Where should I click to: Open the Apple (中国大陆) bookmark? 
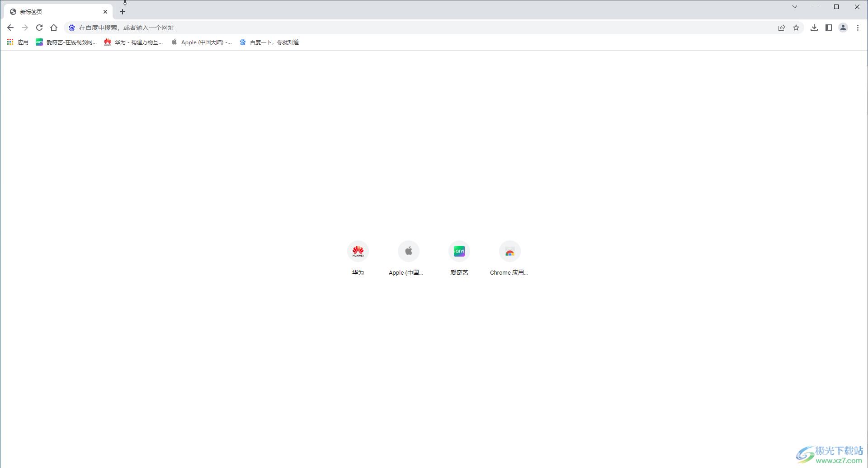202,42
